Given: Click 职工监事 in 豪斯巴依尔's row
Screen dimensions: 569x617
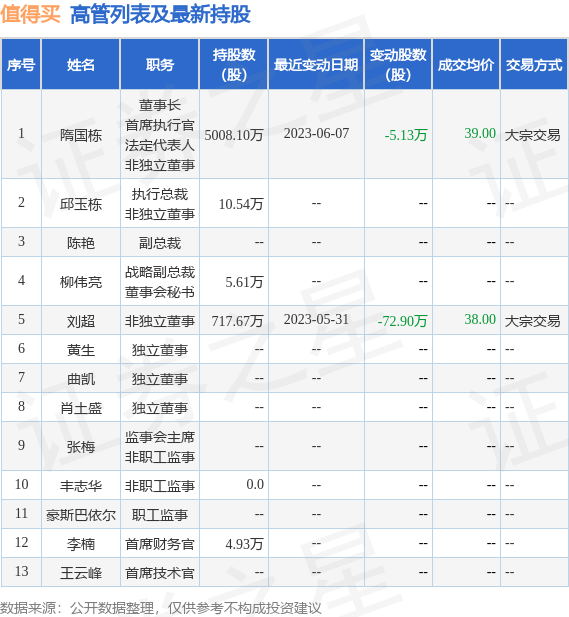Looking at the screenshot, I should (x=159, y=515).
